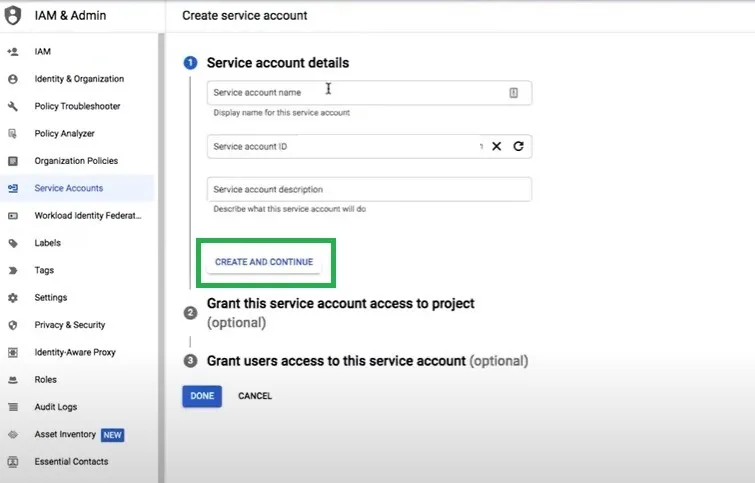Expand step 3 Grant users access section
This screenshot has width=755, height=483.
367,361
